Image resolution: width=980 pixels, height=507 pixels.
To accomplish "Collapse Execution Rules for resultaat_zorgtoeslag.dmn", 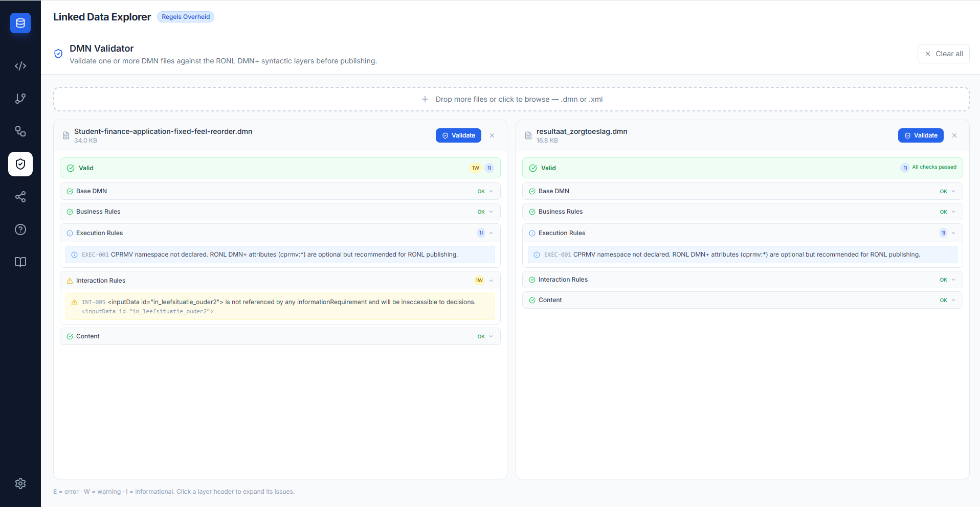I will tap(954, 233).
